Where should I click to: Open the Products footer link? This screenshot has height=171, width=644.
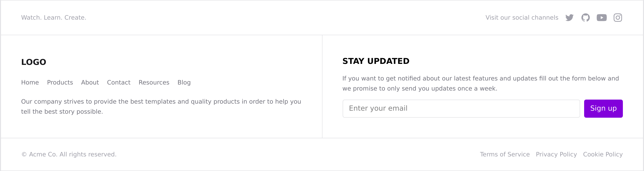pos(60,82)
